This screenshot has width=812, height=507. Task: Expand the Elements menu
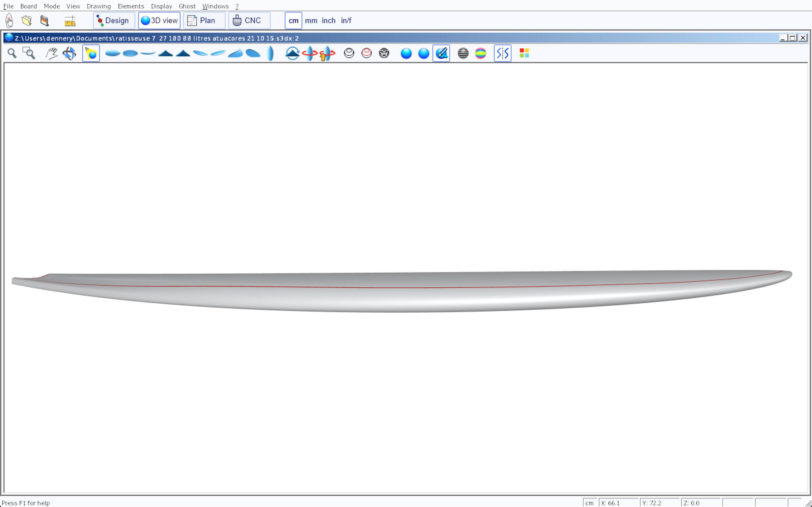click(x=131, y=6)
